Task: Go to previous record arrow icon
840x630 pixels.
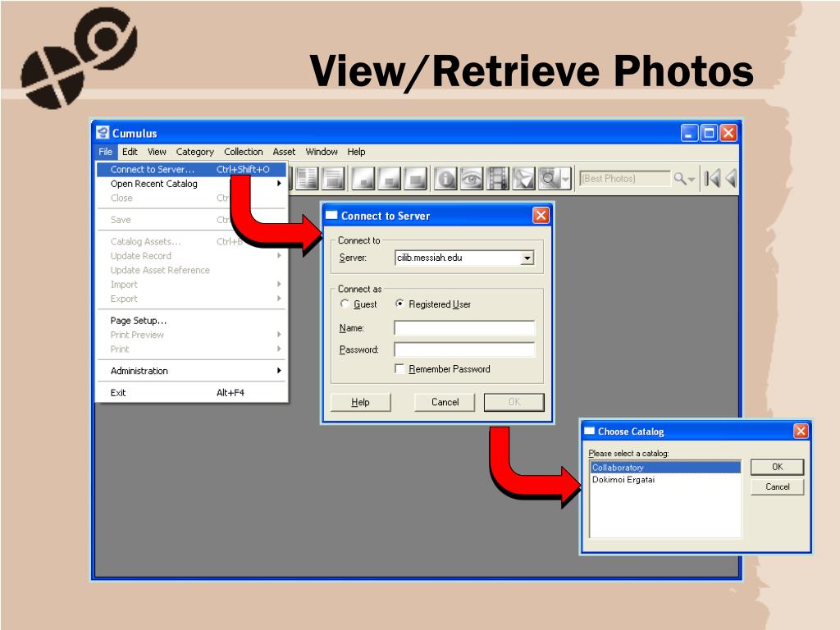Action: click(731, 178)
